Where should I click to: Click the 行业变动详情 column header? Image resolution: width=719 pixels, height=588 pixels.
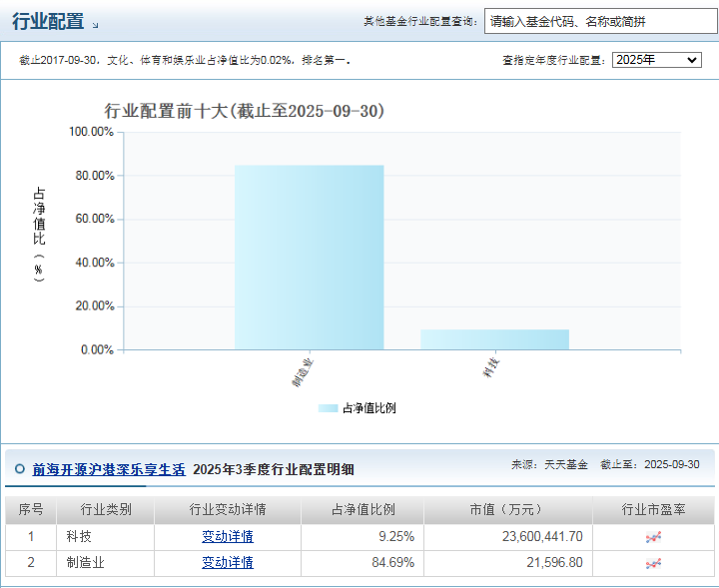[x=228, y=509]
